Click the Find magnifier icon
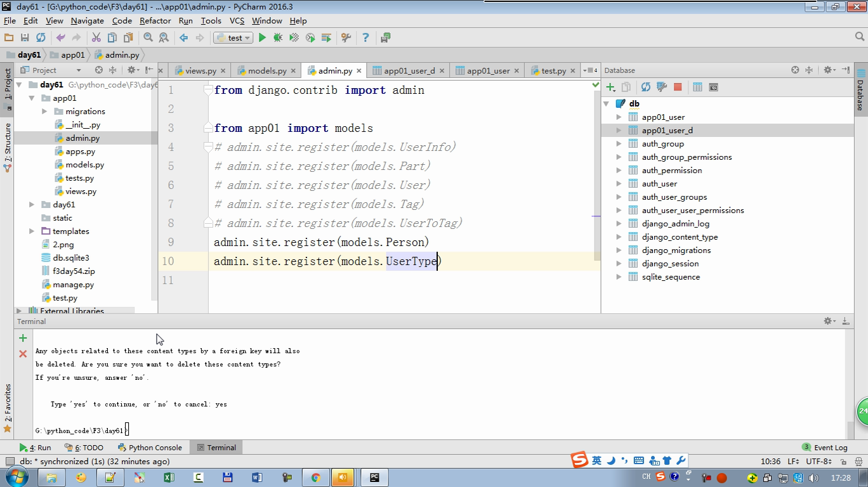This screenshot has height=487, width=868. 148,38
